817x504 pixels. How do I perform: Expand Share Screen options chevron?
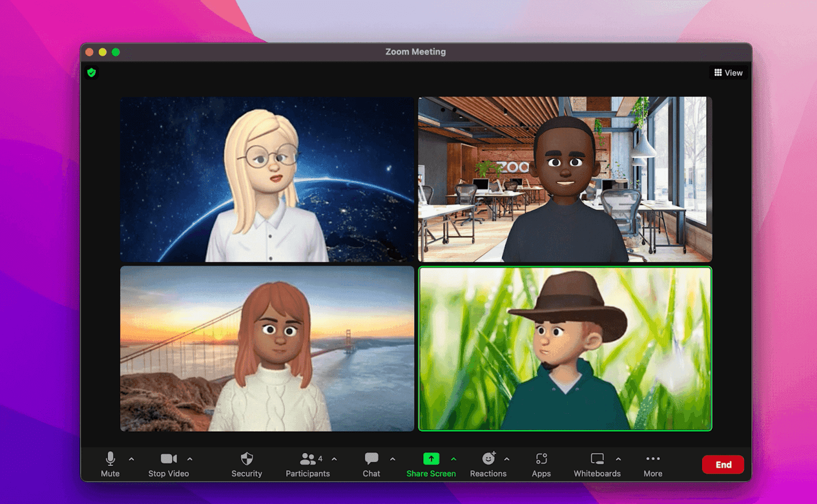pyautogui.click(x=453, y=459)
